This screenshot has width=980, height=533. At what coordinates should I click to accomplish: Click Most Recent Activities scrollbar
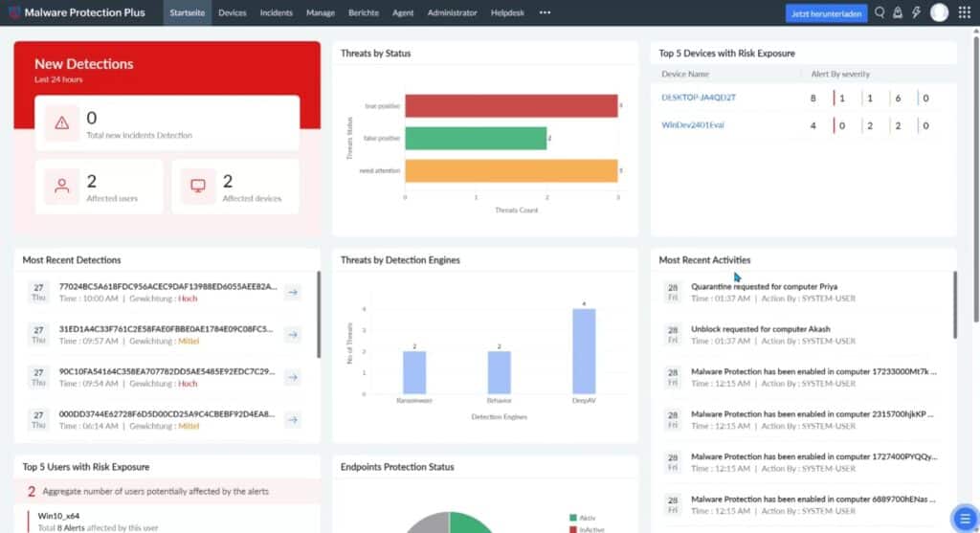point(954,305)
